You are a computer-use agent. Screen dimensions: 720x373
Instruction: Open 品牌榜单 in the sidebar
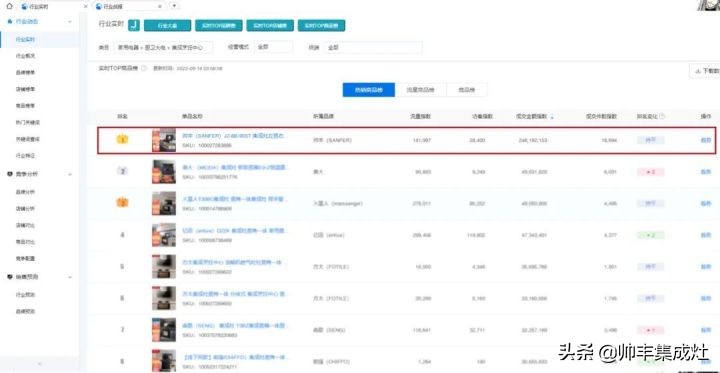(x=25, y=73)
